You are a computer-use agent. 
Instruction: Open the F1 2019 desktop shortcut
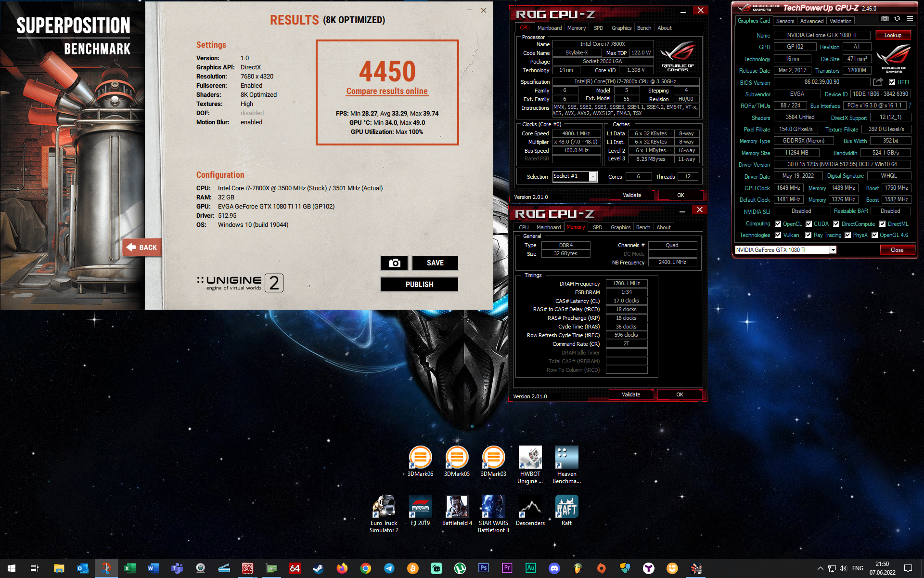(x=420, y=511)
